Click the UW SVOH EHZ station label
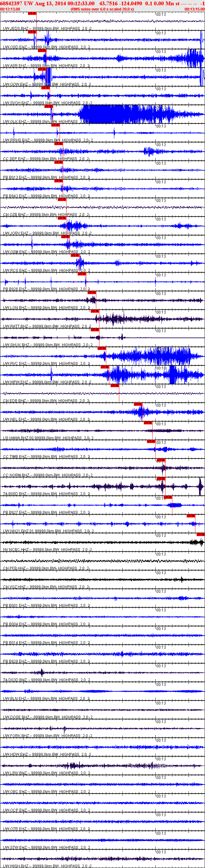Image resolution: width=205 pixels, height=868 pixels. (x=48, y=103)
